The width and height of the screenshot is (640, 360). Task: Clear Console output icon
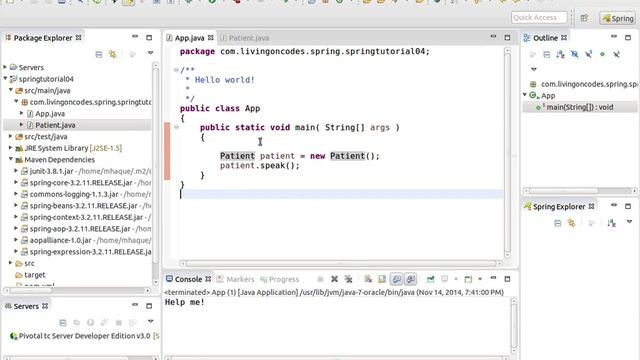tap(368, 279)
